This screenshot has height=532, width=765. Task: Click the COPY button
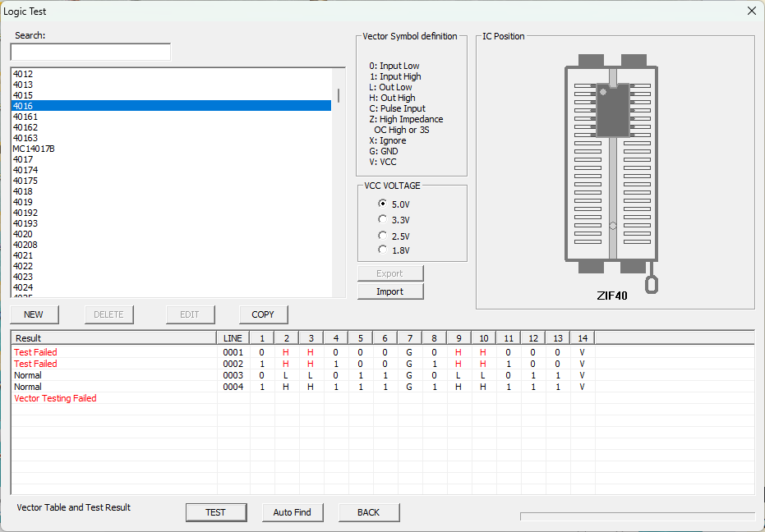click(263, 314)
